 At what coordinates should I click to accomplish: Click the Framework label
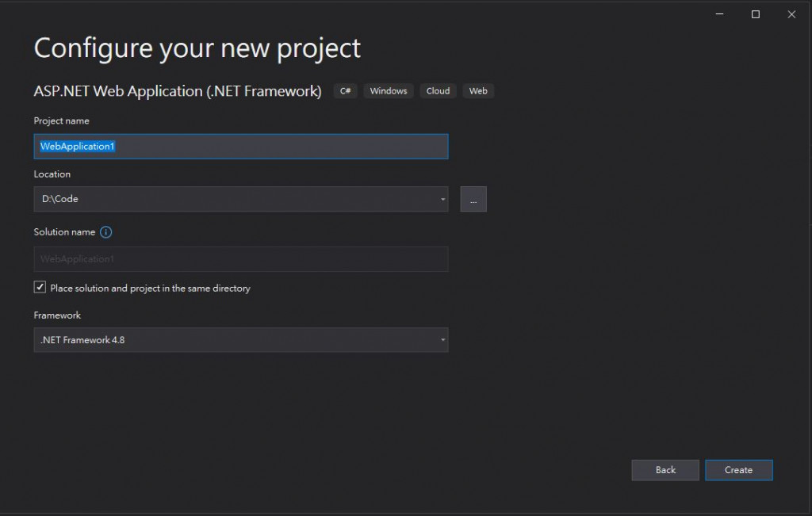coord(57,315)
